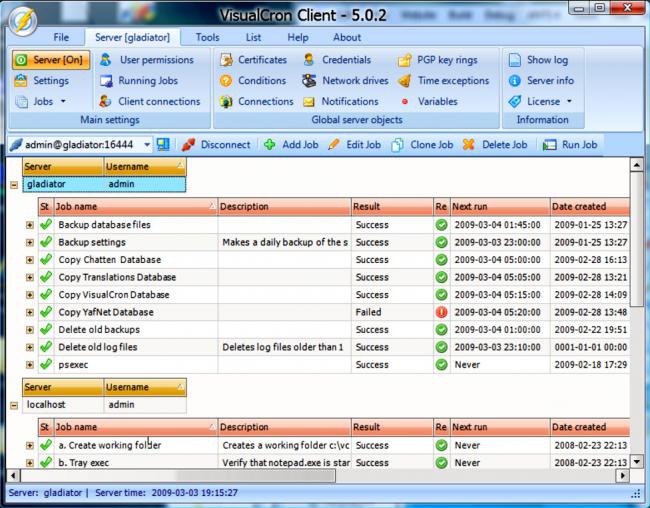Expand the Backup settings job

pos(29,242)
